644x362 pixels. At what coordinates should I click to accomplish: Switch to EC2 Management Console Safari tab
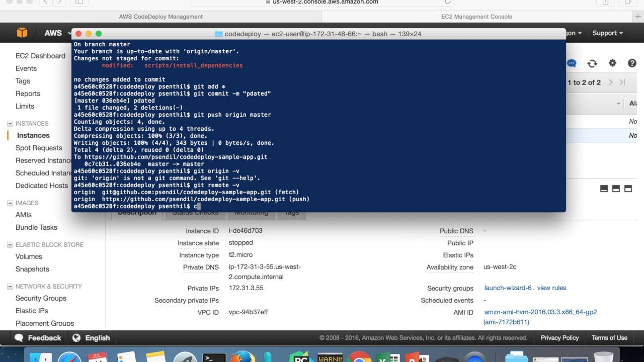click(x=476, y=17)
